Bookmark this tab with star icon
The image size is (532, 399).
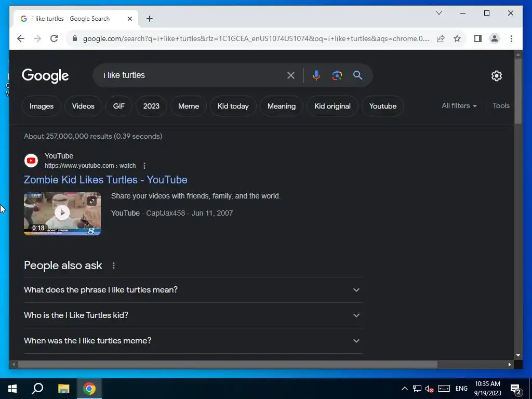tap(457, 38)
